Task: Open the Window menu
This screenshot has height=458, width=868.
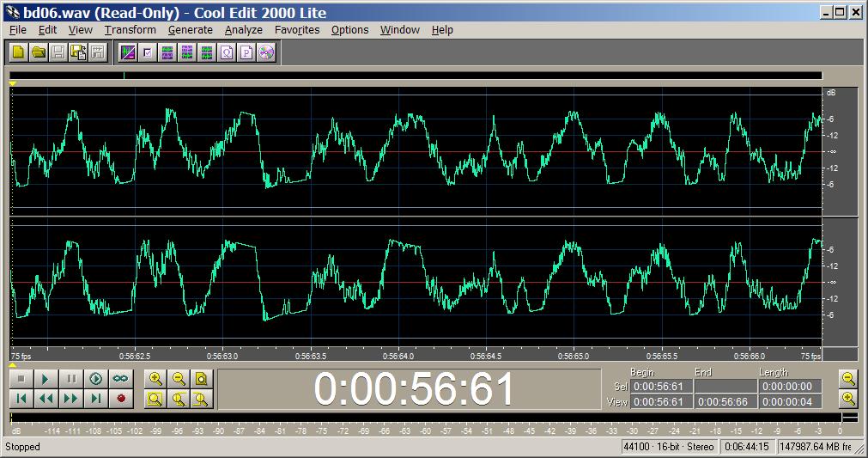Action: click(x=400, y=30)
